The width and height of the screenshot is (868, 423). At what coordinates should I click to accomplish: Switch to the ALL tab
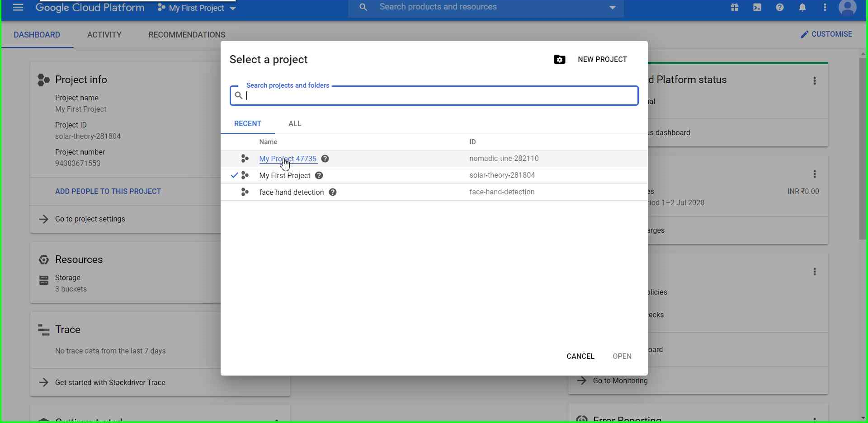click(x=295, y=123)
